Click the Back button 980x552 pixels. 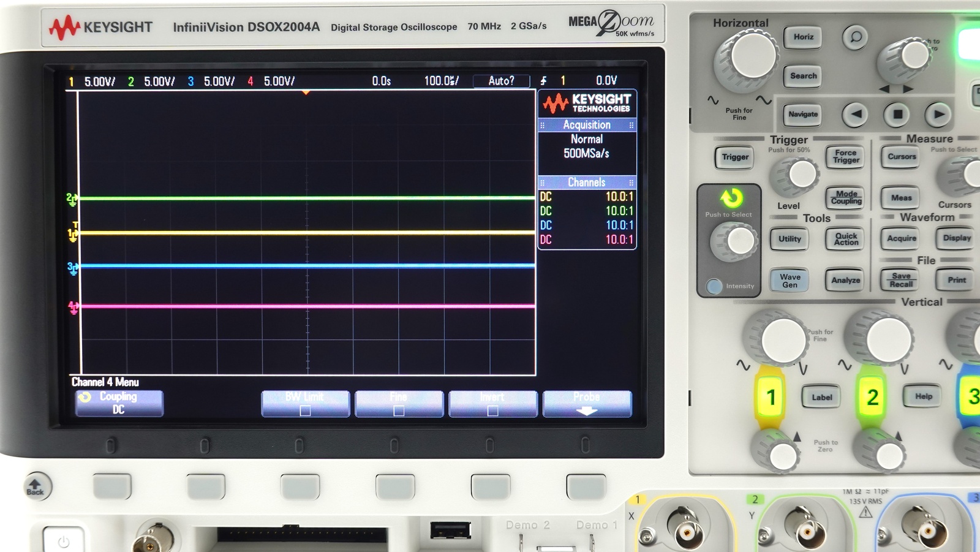coord(37,488)
